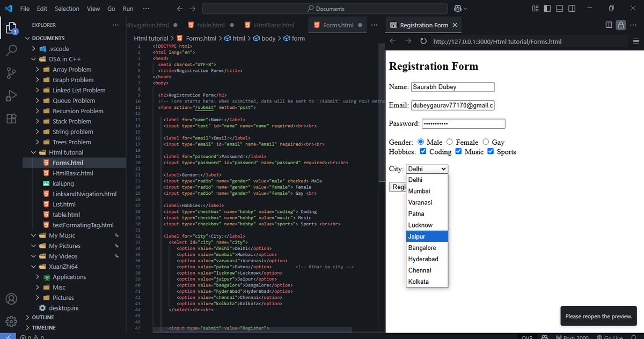Go back with title bar arrow
This screenshot has width=644, height=339.
point(180,9)
